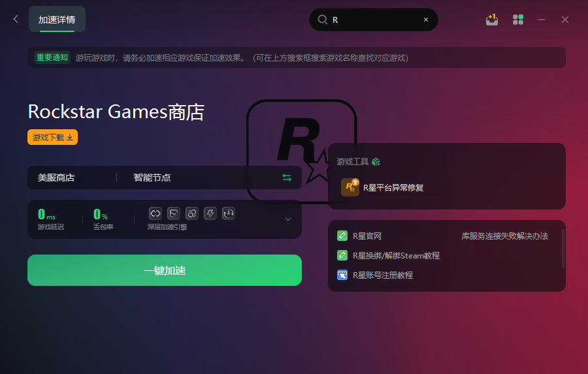Screen dimensions: 588x374
Task: Click the circular download-arrow engine icon
Action: pos(229,213)
